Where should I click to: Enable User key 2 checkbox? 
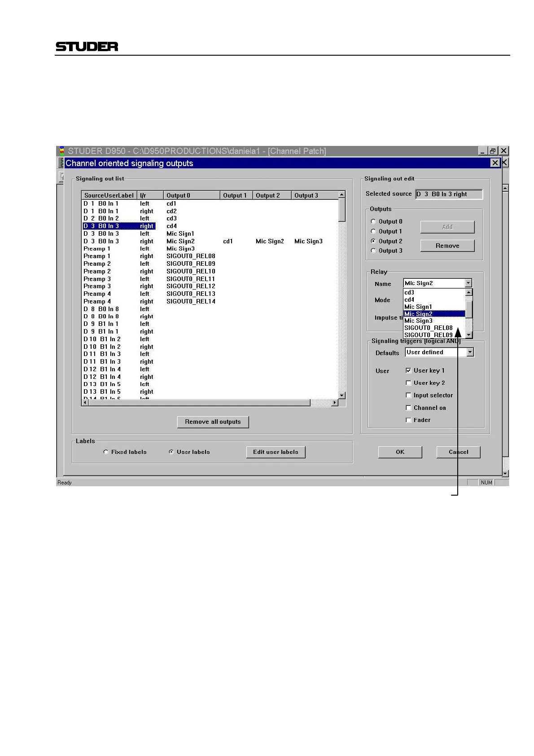(x=408, y=383)
